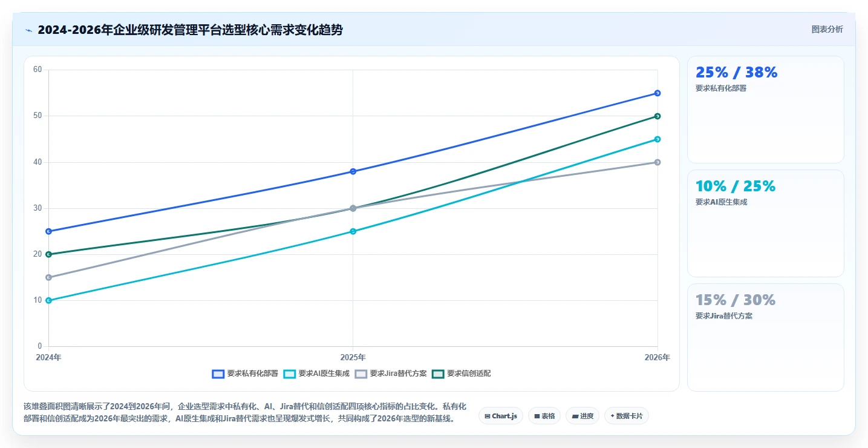
Task: Click the 图表分析 label in the header
Action: click(x=827, y=29)
